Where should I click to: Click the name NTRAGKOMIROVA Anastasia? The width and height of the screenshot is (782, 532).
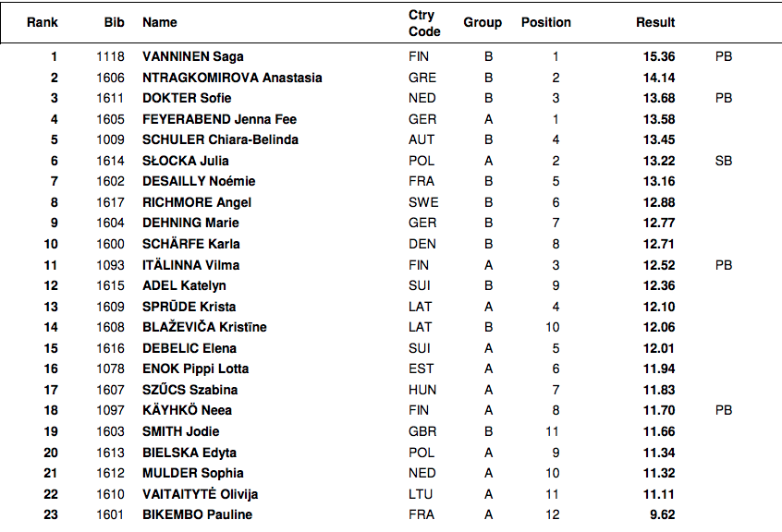[232, 78]
